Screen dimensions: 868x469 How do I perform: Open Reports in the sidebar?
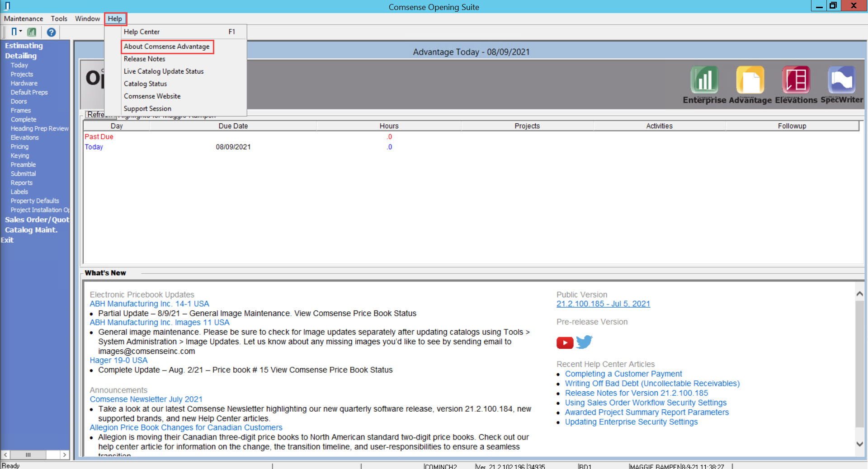click(x=22, y=183)
